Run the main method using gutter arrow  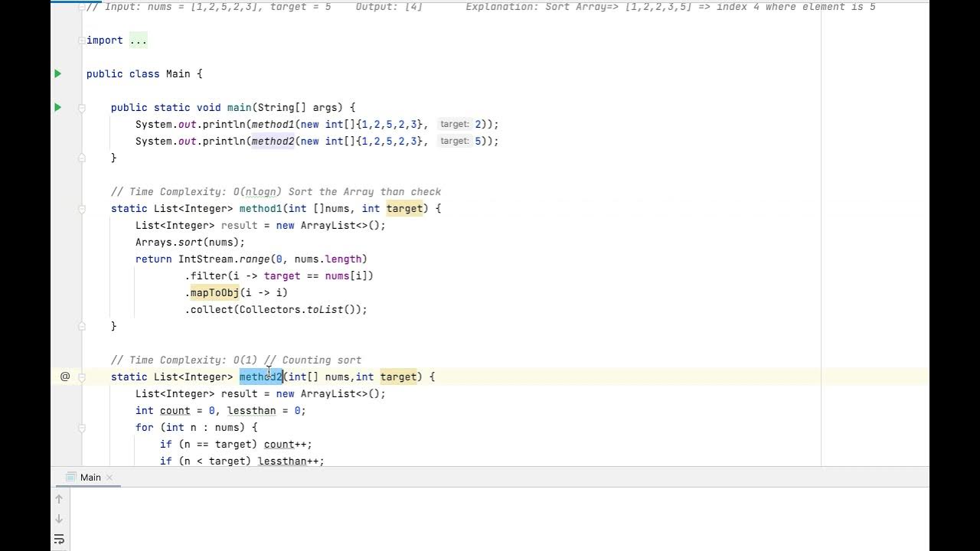(57, 107)
